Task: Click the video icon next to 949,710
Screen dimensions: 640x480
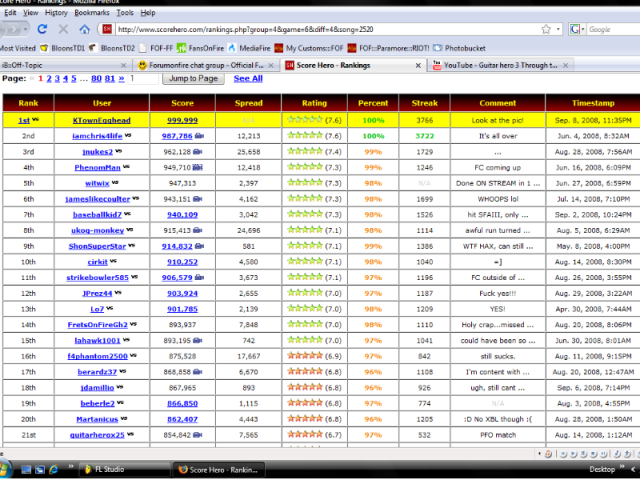Action: pos(198,167)
